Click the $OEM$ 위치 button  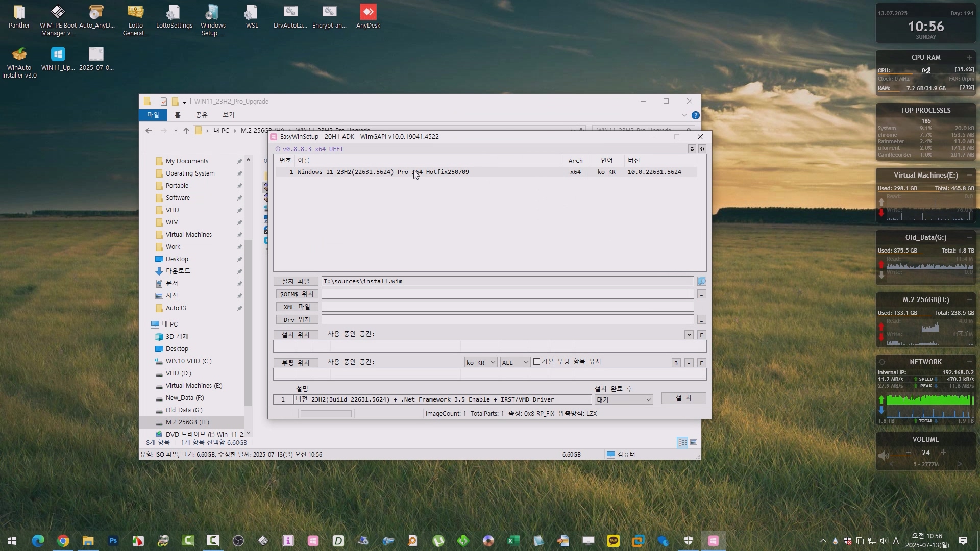point(296,294)
